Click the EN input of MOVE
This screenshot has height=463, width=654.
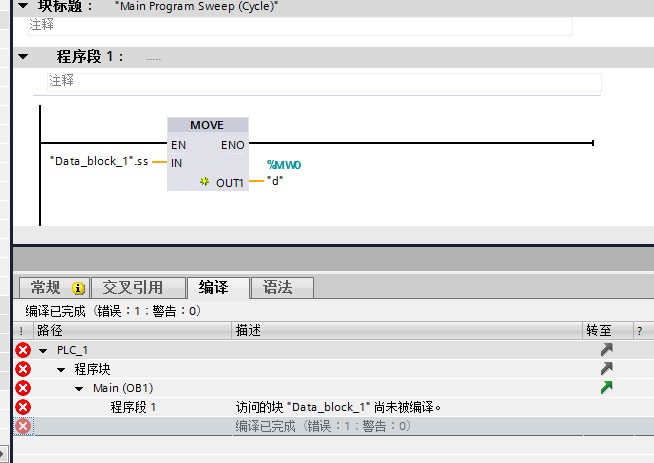[178, 145]
